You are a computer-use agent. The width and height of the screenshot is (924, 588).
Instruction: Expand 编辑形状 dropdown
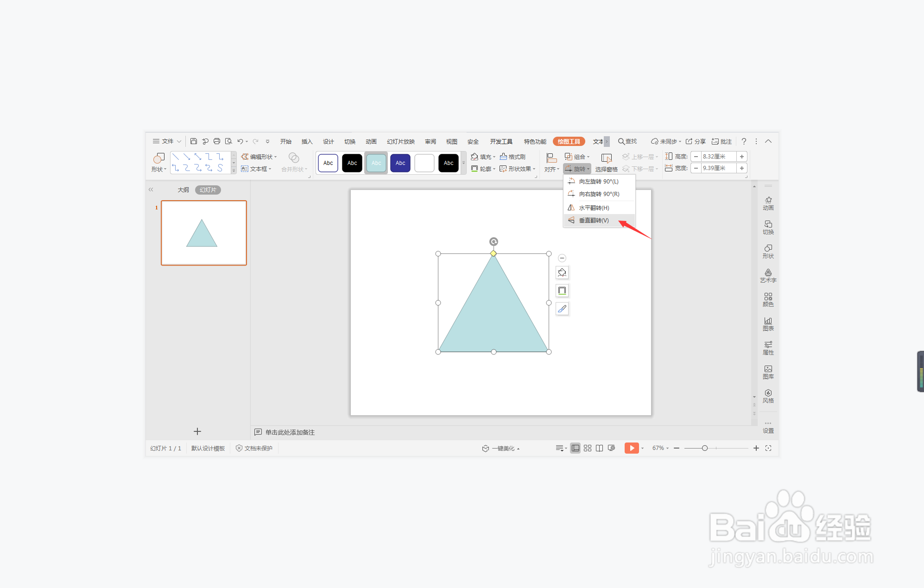259,157
